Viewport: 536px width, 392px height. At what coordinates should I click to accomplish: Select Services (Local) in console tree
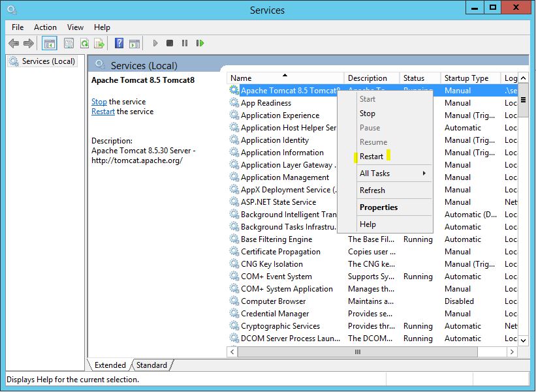42,61
